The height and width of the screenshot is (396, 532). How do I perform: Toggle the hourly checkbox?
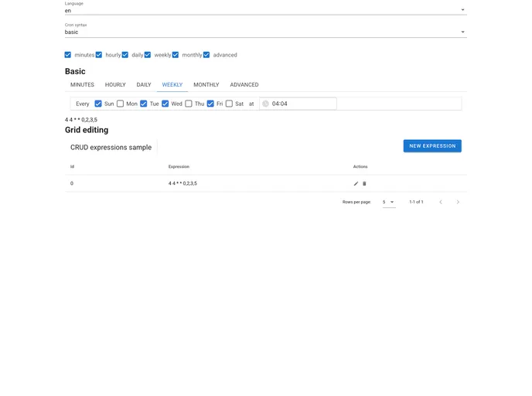click(99, 55)
